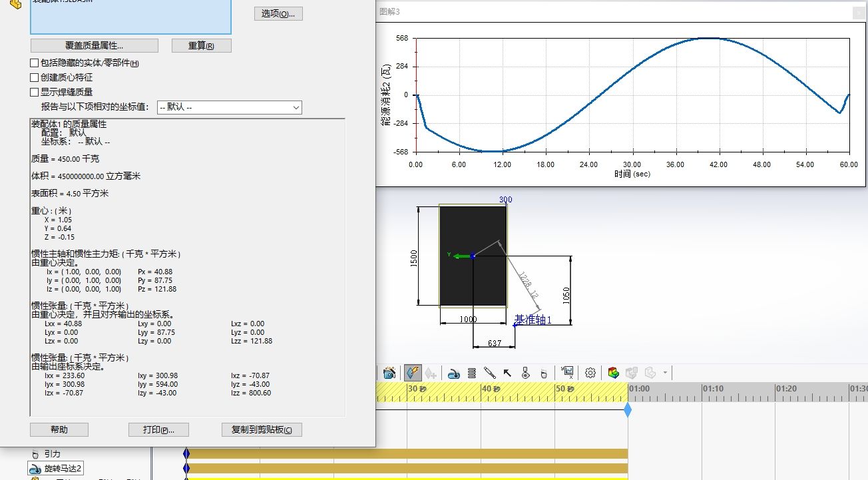The width and height of the screenshot is (868, 480).
Task: Click the value Izz = 800.60
Action: point(251,393)
